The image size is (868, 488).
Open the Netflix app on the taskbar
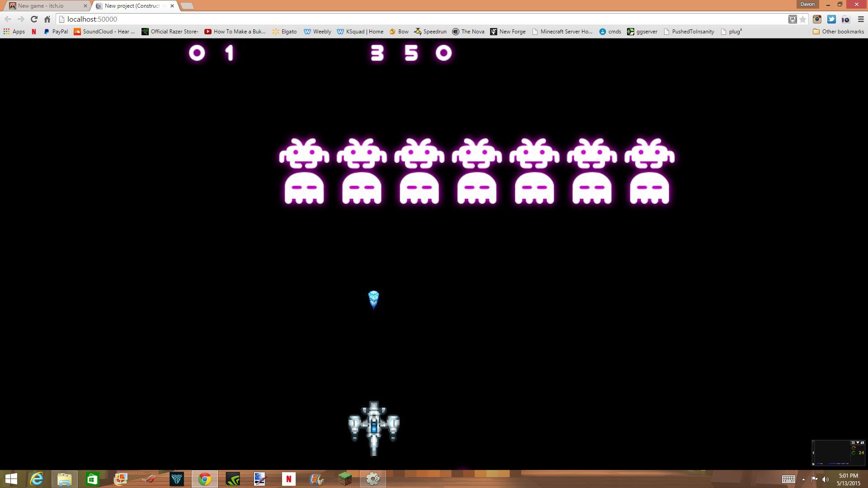(x=288, y=479)
